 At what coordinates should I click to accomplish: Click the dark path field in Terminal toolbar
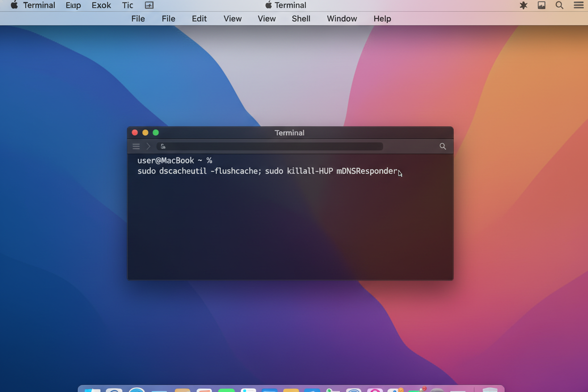[269, 147]
